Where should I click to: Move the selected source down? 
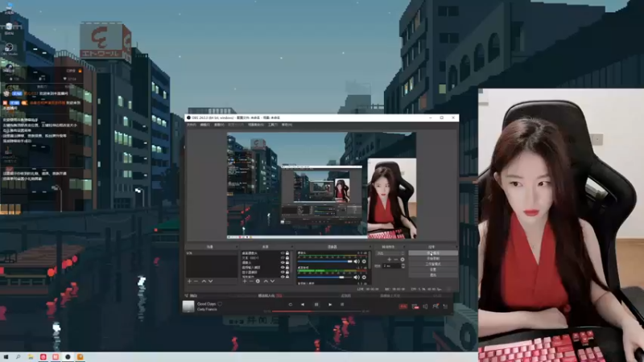(x=272, y=281)
